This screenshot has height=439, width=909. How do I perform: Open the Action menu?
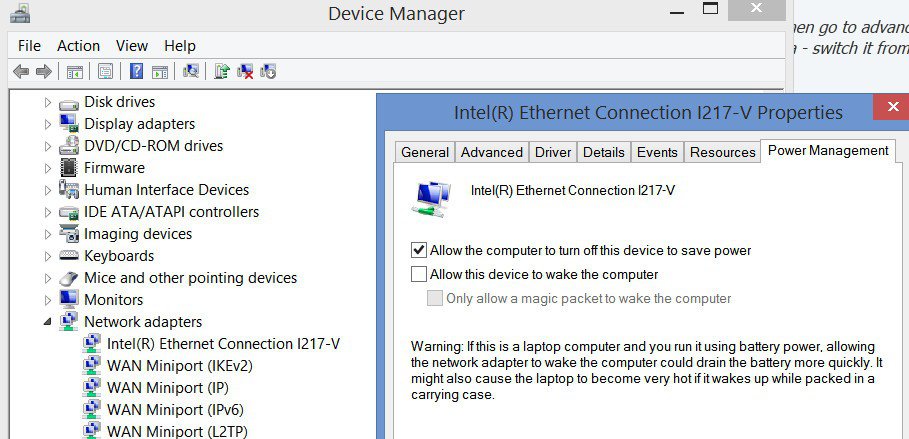[x=78, y=46]
